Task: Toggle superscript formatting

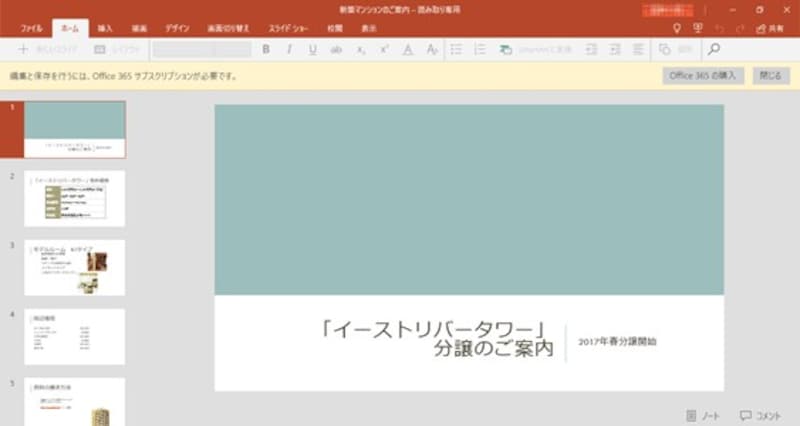Action: coord(384,49)
